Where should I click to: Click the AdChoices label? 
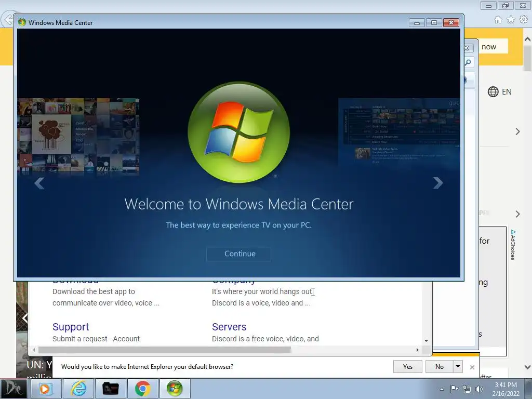coord(513,245)
